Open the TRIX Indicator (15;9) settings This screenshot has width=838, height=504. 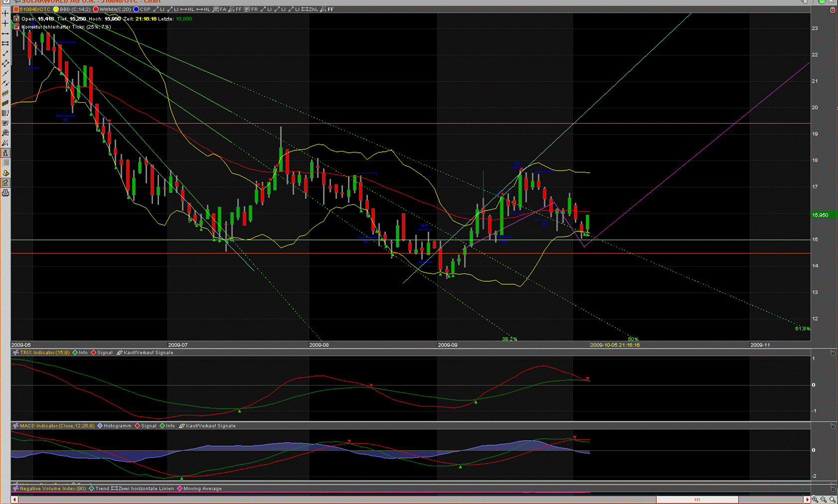tap(44, 353)
